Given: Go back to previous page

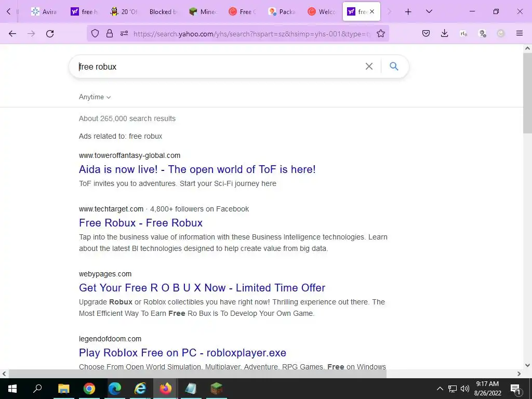Looking at the screenshot, I should [12, 34].
